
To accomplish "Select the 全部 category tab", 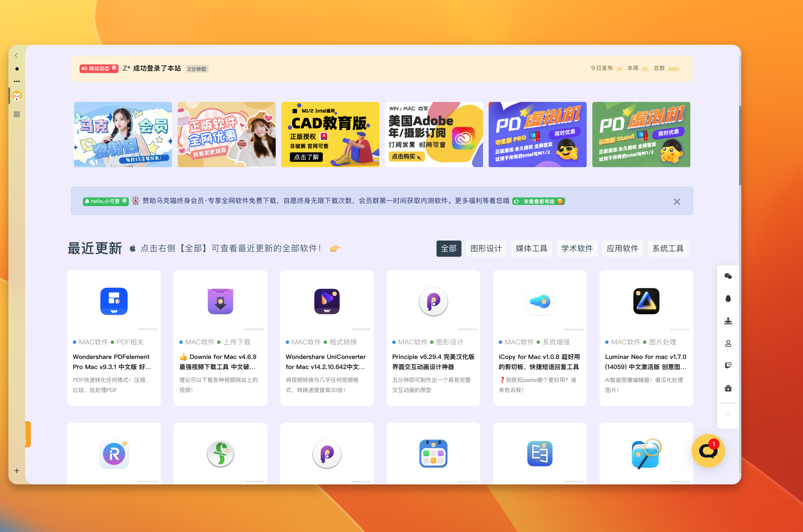I will [x=449, y=249].
